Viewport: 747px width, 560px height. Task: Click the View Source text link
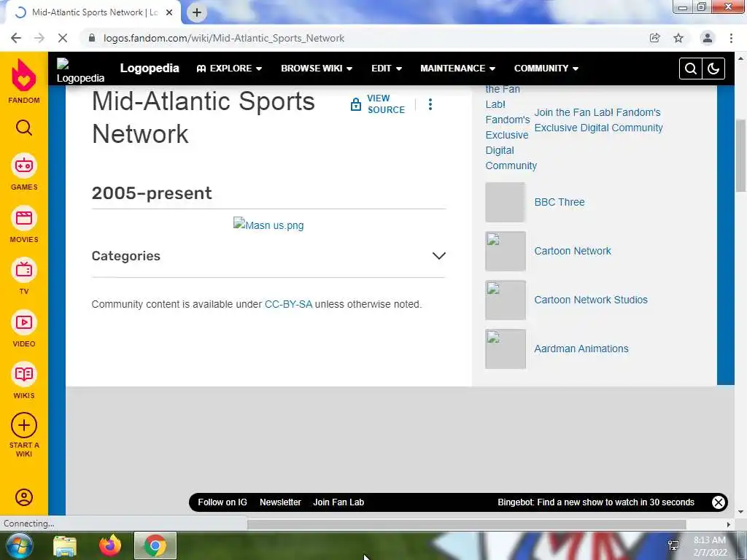[x=386, y=104]
